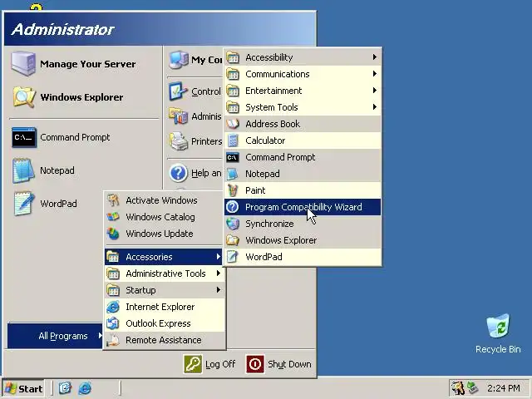
Task: Click the Windows Explorer magnifier folder icon in pinned list
Action: coord(23,97)
